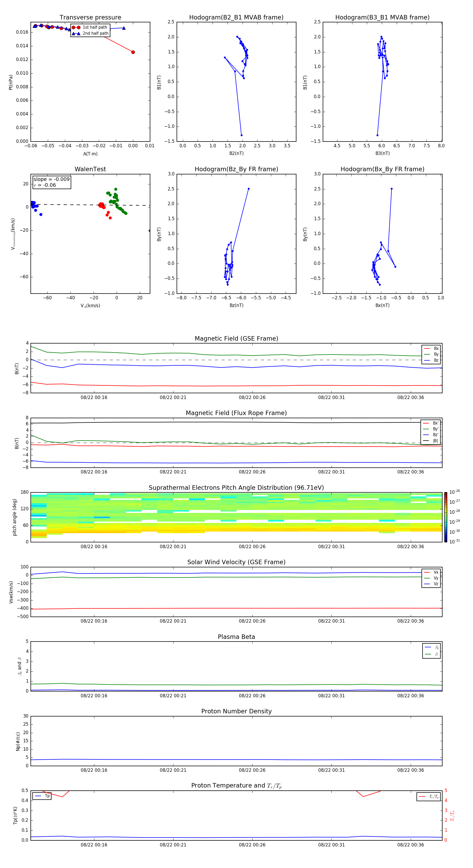Viewport: 473px width, 868px height.
Task: Click the '|B|' entry in Flux Rope legend
Action: [x=431, y=441]
